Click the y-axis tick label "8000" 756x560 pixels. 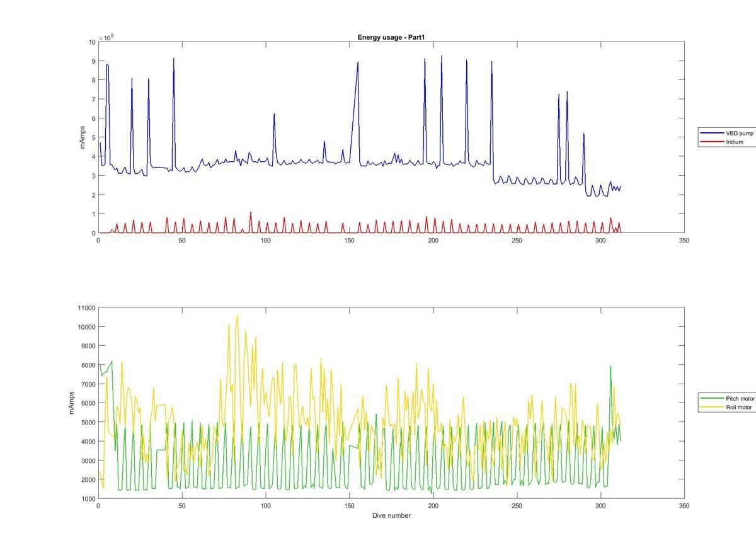pyautogui.click(x=87, y=365)
